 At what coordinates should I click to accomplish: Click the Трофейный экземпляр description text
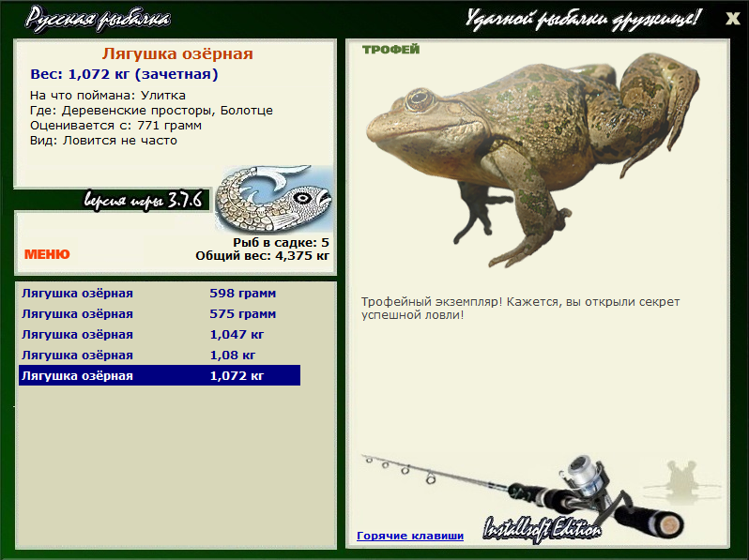[520, 309]
